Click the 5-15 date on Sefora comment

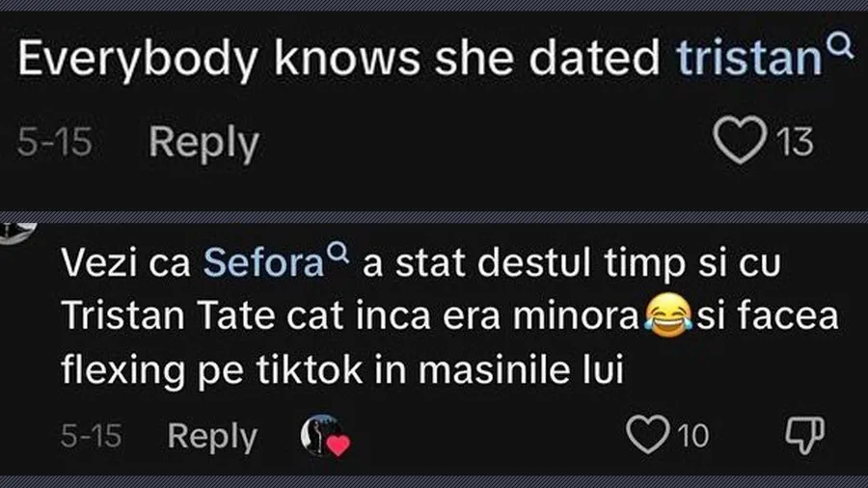[92, 436]
